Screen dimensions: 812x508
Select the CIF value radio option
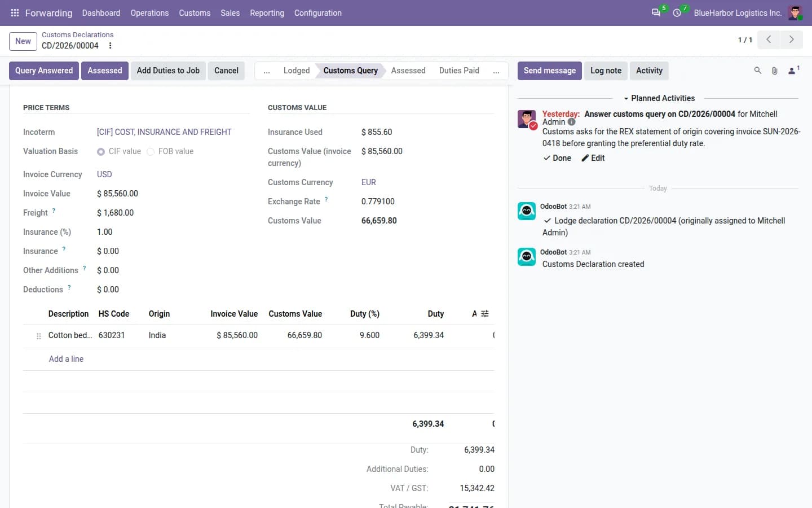101,152
